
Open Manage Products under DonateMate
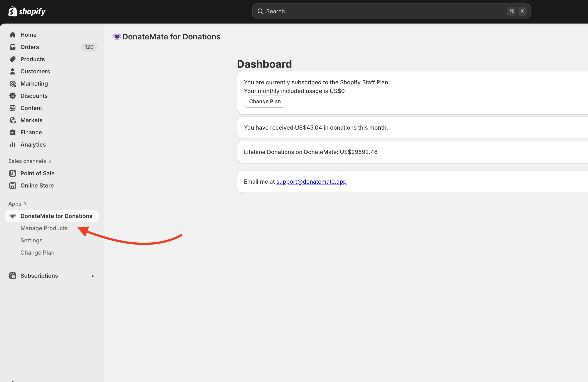(44, 228)
